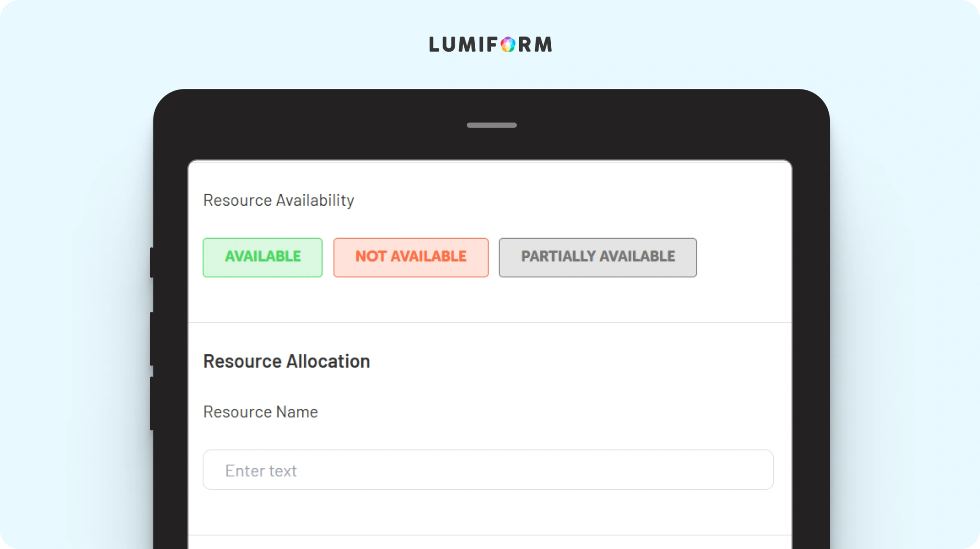Focus the Resource Name text field
This screenshot has width=980, height=549.
click(x=488, y=470)
